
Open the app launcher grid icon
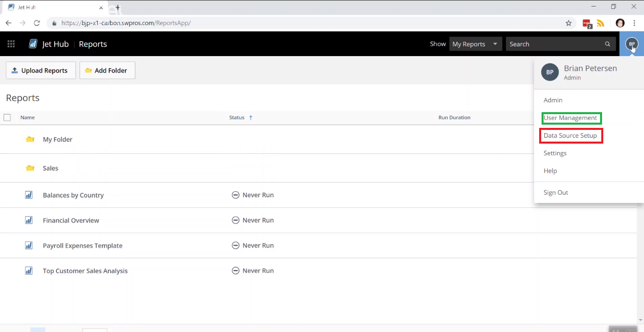(x=11, y=44)
